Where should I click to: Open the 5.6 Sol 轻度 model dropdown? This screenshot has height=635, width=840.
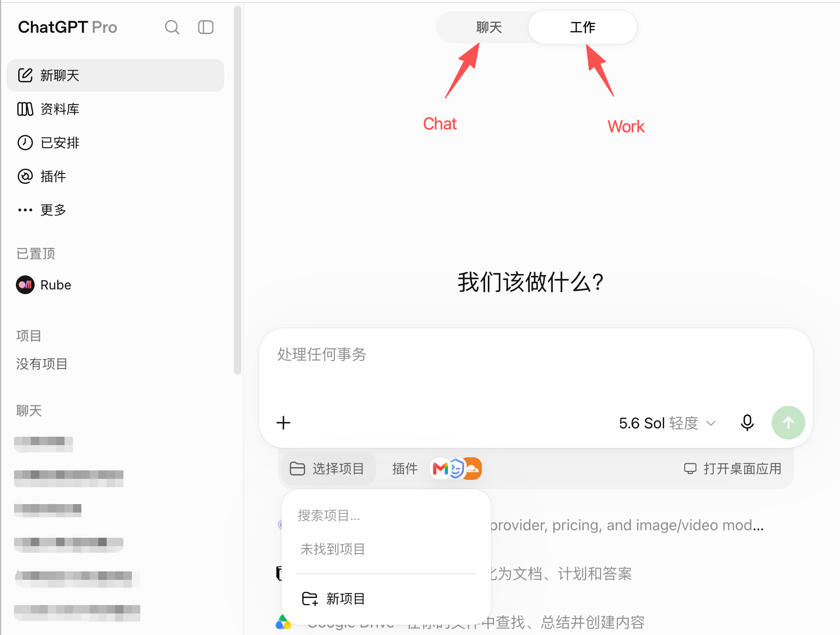(x=667, y=423)
